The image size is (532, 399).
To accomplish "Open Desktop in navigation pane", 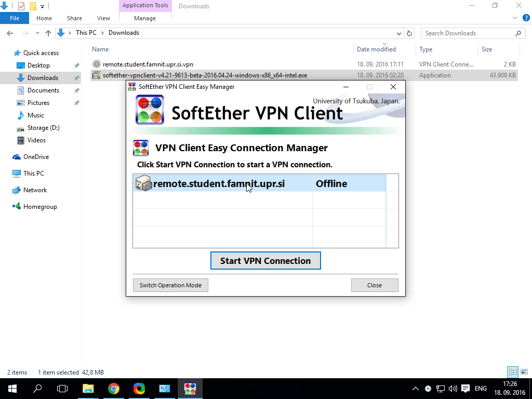I will pyautogui.click(x=38, y=65).
